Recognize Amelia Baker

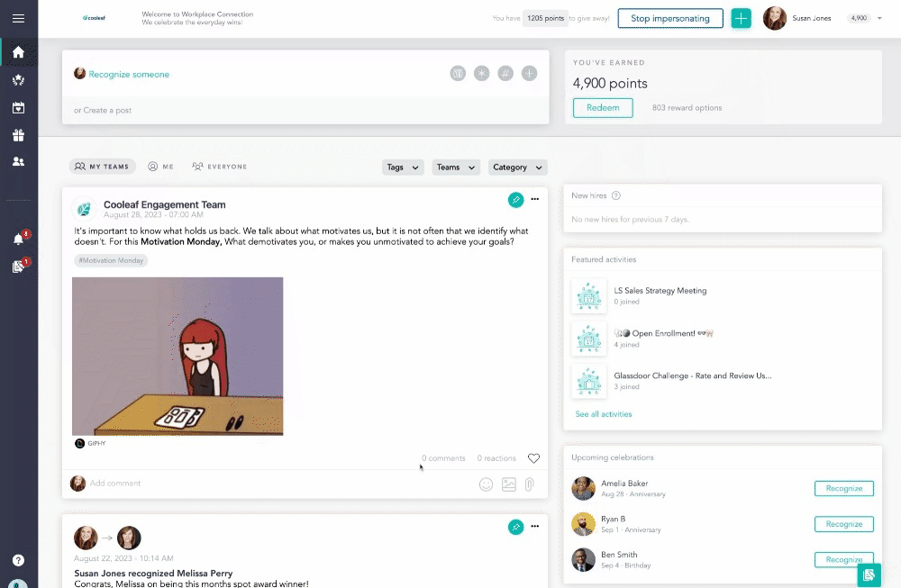coord(844,489)
